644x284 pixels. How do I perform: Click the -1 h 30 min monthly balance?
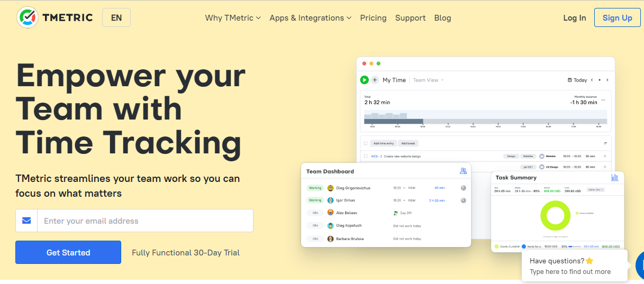coord(584,103)
